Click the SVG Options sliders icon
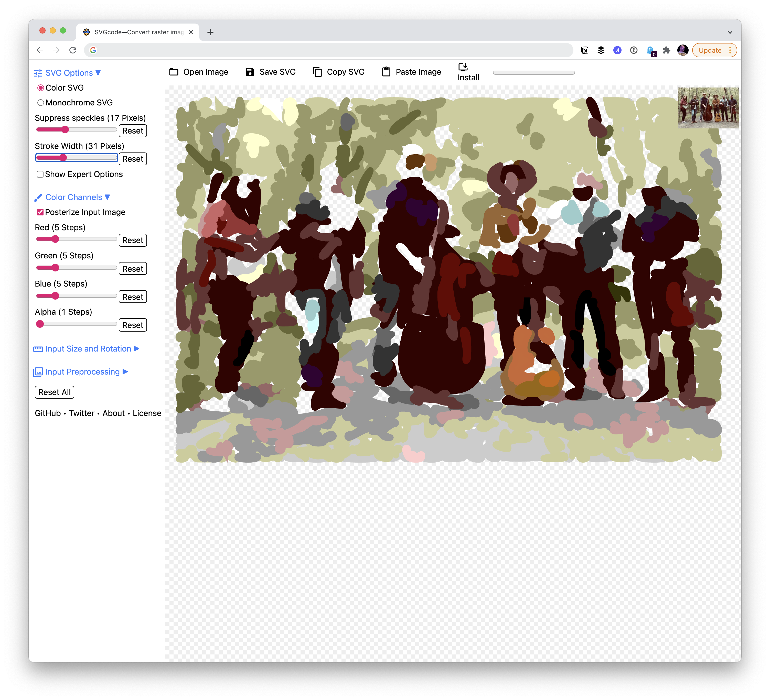This screenshot has width=770, height=700. [38, 73]
